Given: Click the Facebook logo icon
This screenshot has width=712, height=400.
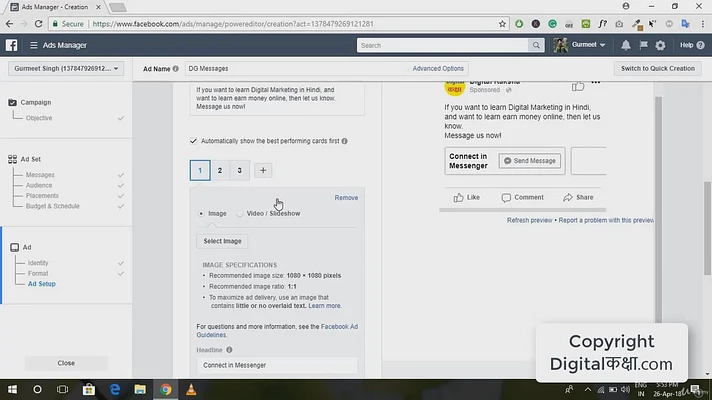Looking at the screenshot, I should point(11,45).
